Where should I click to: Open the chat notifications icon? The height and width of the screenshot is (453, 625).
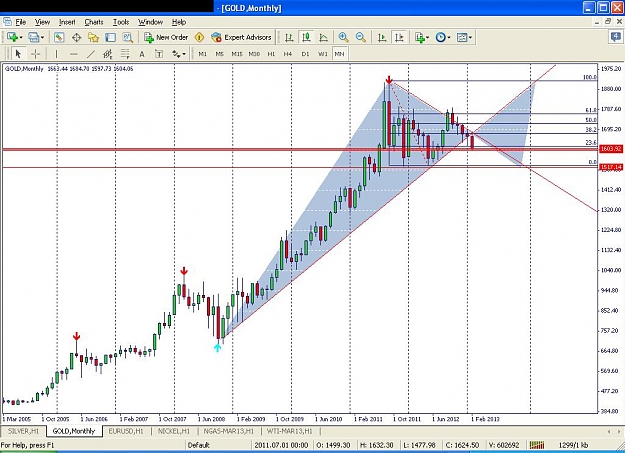[615, 37]
